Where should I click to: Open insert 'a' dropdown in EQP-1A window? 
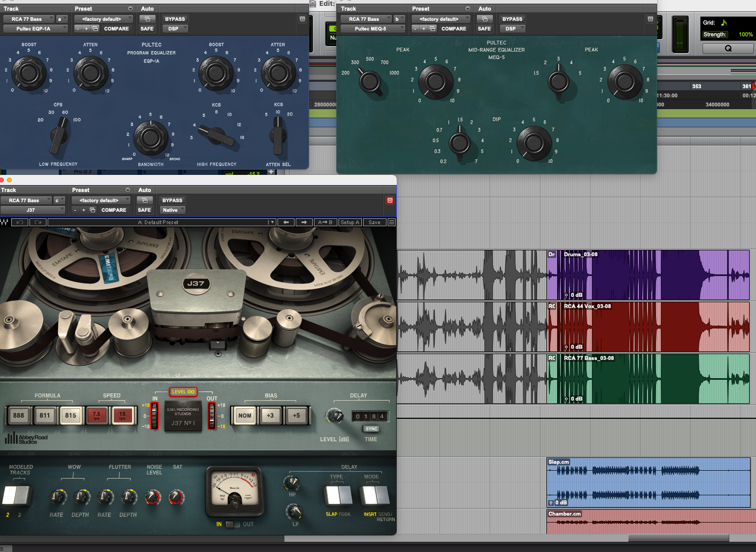pyautogui.click(x=61, y=19)
